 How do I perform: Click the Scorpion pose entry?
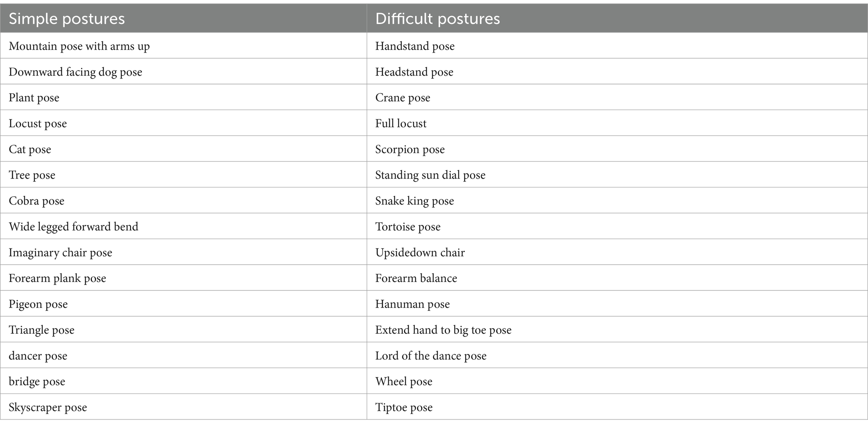click(x=410, y=149)
